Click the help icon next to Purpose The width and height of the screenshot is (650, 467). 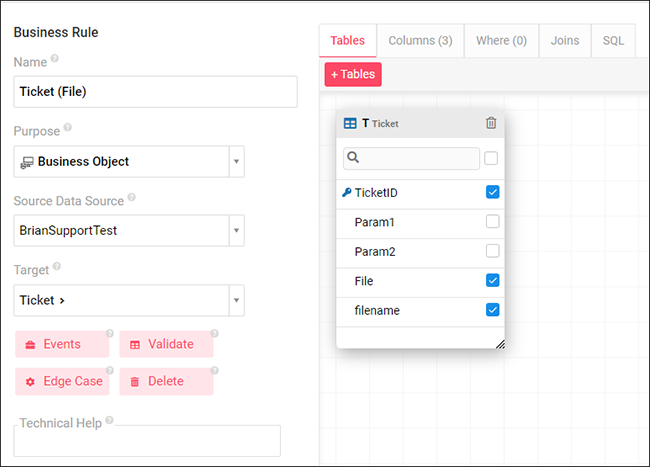pyautogui.click(x=68, y=128)
